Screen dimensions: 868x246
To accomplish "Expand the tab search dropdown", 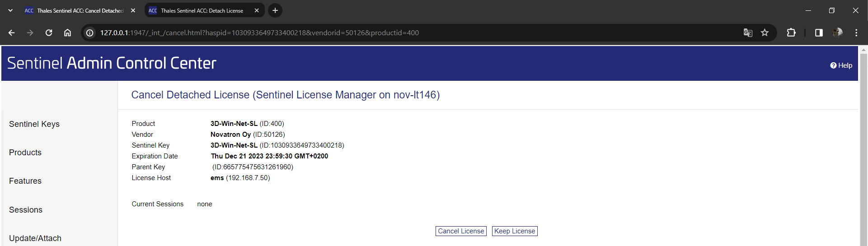I will (x=10, y=10).
